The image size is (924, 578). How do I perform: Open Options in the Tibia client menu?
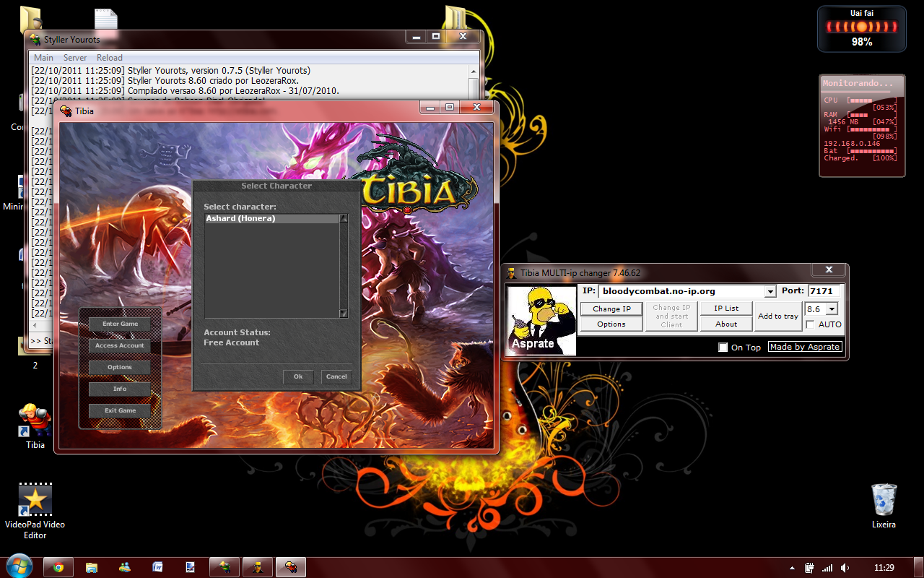(x=120, y=367)
